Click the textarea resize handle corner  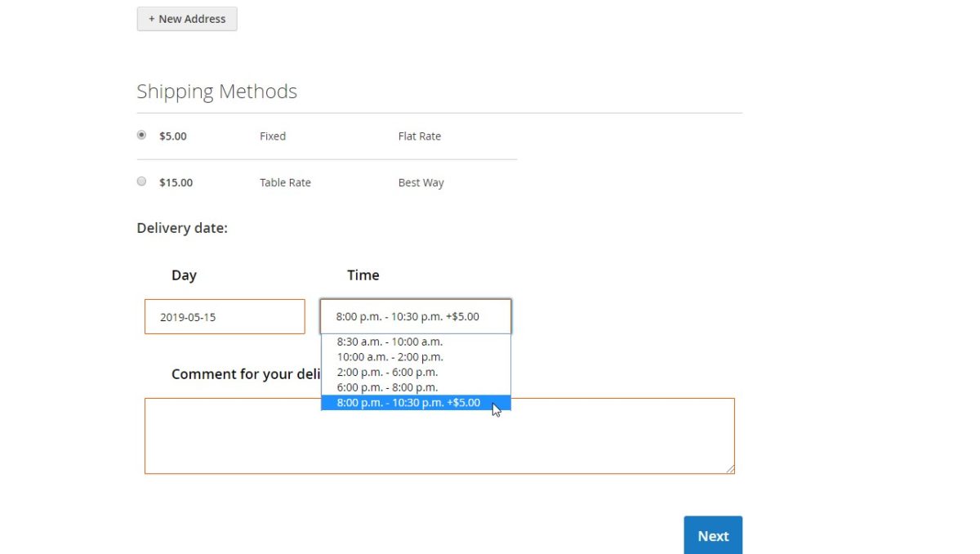(730, 468)
